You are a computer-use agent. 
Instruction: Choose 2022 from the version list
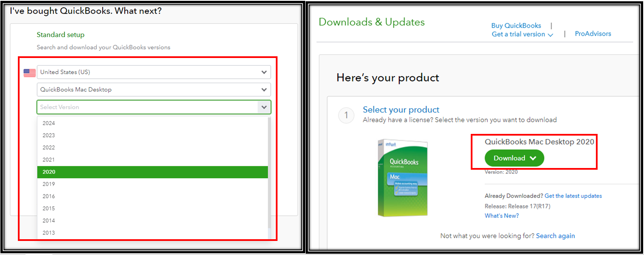[x=152, y=148]
